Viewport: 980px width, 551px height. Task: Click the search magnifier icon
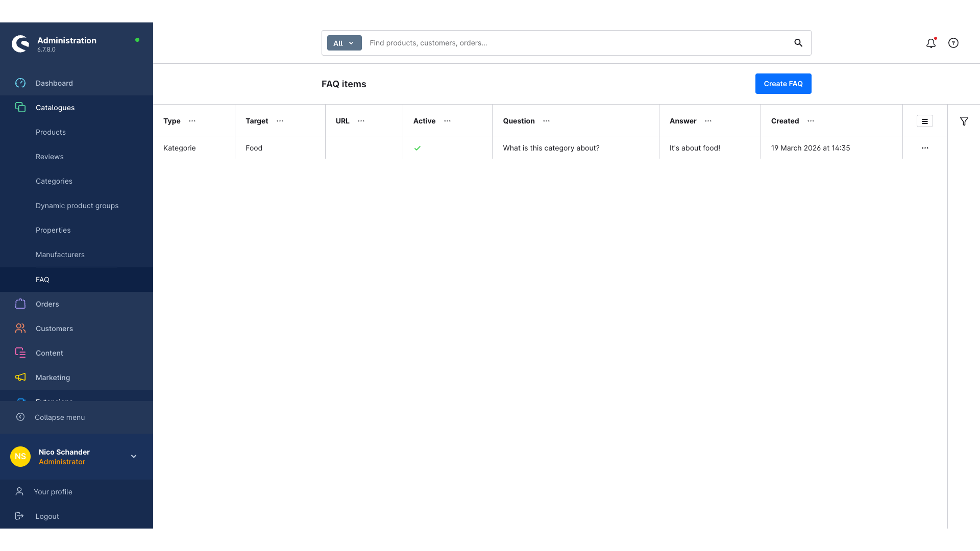click(x=798, y=43)
